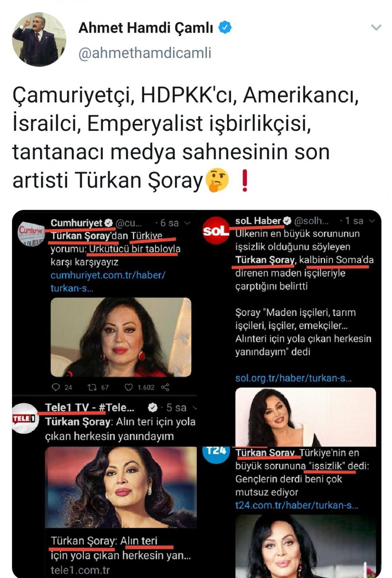This screenshot has height=578, width=392.
Task: Like the Cumhuriyet tweet with 1.602 hearts
Action: (129, 387)
